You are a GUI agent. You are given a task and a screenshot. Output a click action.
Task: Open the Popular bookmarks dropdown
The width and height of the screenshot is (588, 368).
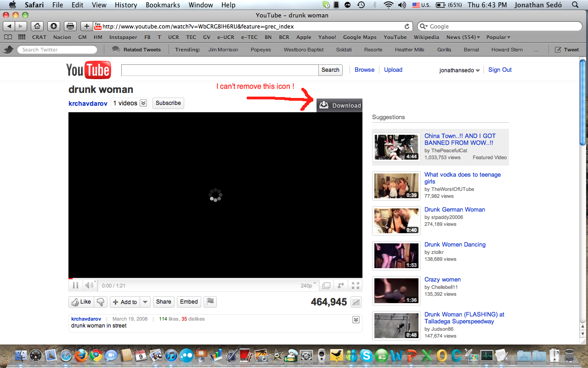click(498, 37)
